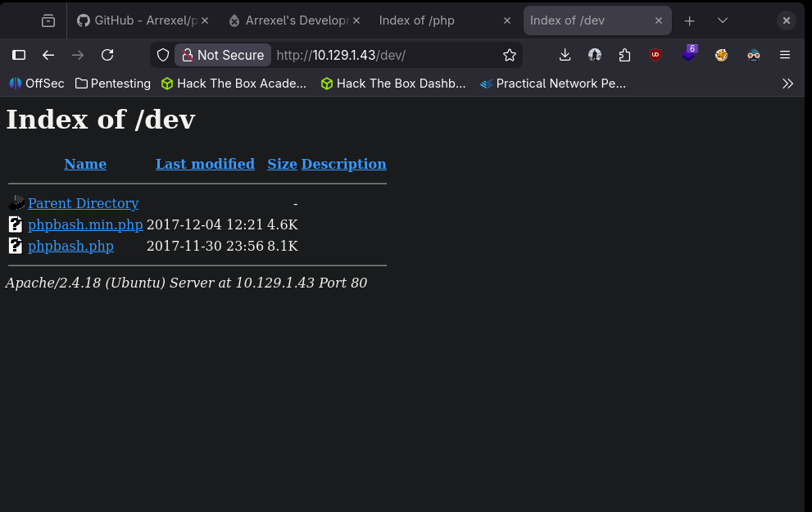
Task: Open the uBlock Origin extension
Action: click(x=655, y=55)
